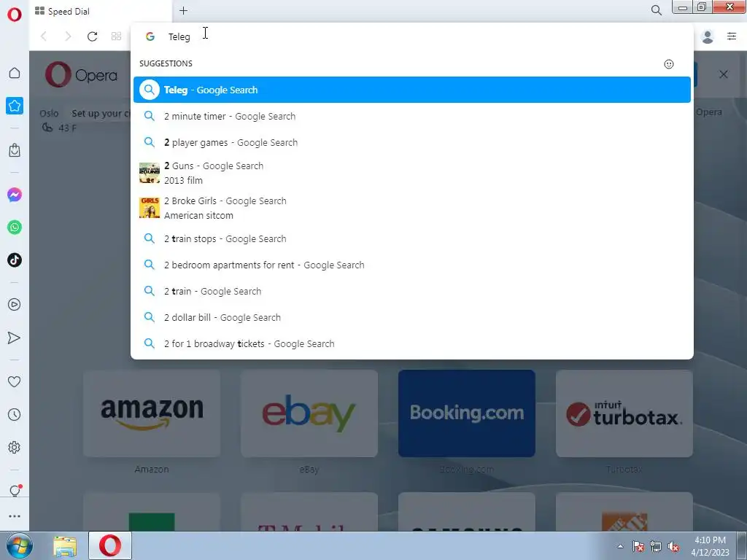
Task: Choose the '2 minute timer' suggestion
Action: 411,116
